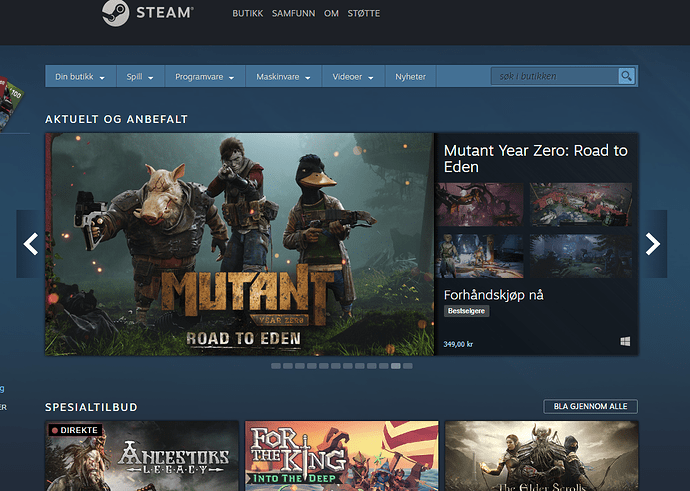690x491 pixels.
Task: Click the Steam logo
Action: (147, 13)
